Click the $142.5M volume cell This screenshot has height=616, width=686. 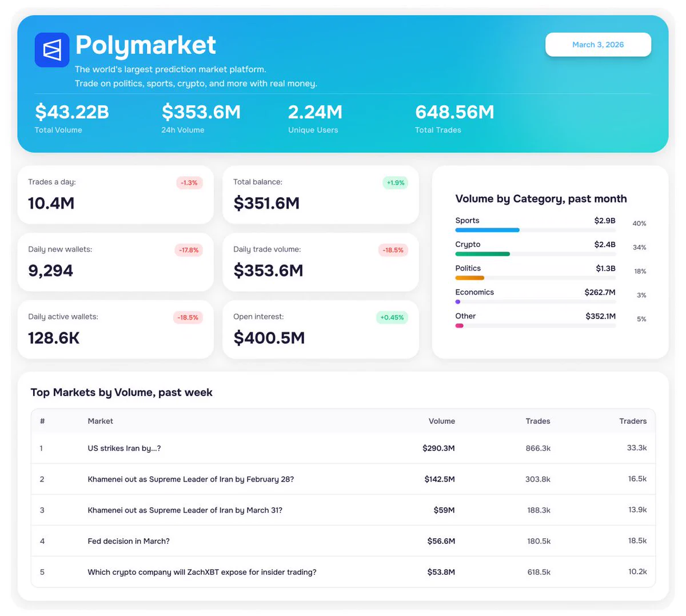click(440, 479)
